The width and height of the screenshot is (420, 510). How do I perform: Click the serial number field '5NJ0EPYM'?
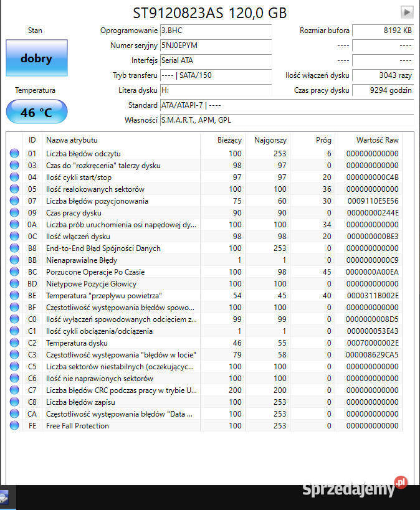[x=216, y=45]
